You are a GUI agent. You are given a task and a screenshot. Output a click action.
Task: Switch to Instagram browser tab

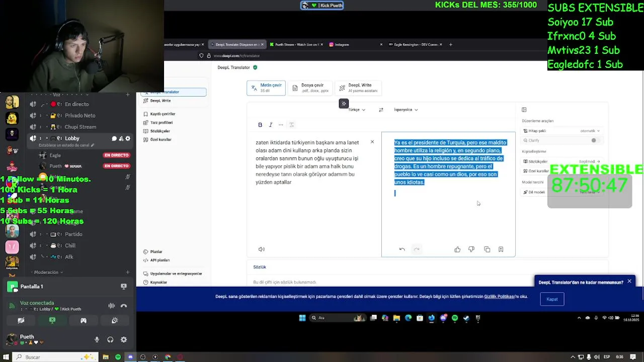point(356,44)
